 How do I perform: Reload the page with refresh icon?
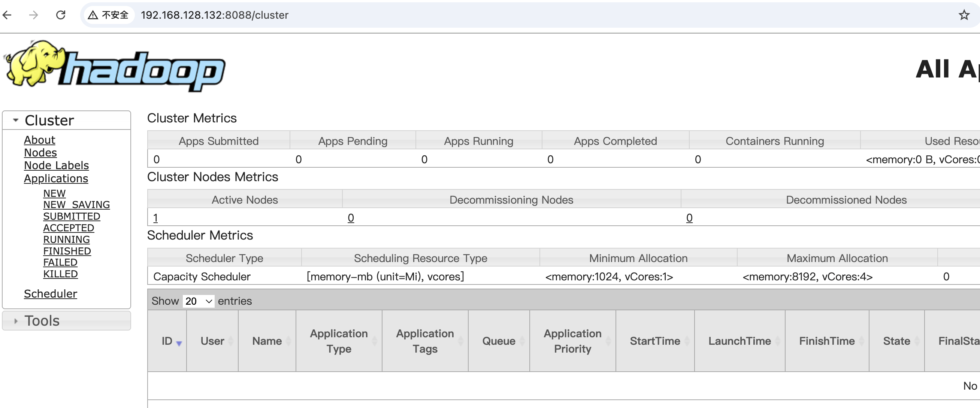coord(61,15)
